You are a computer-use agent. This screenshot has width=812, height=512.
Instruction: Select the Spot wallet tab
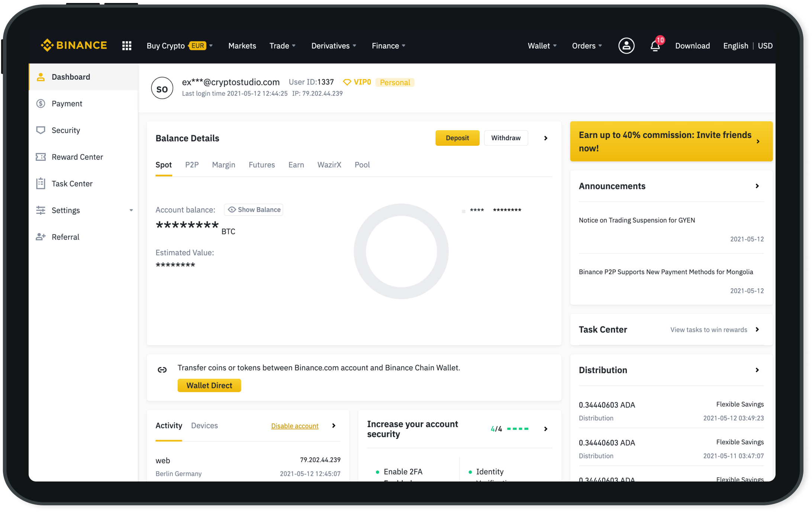click(163, 164)
